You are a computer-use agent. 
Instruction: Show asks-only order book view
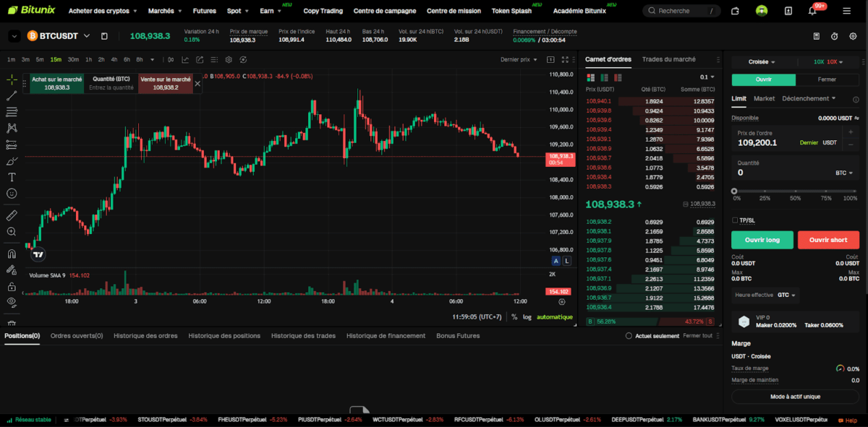(618, 77)
